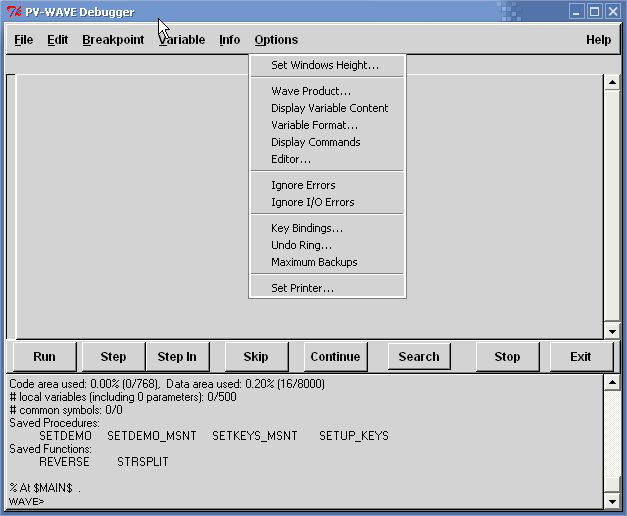Open Key Bindings... settings
Image resolution: width=627 pixels, height=516 pixels.
coord(327,228)
